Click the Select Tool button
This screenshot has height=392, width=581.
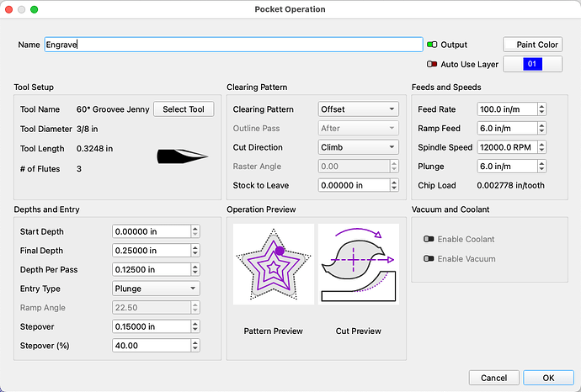coord(184,109)
